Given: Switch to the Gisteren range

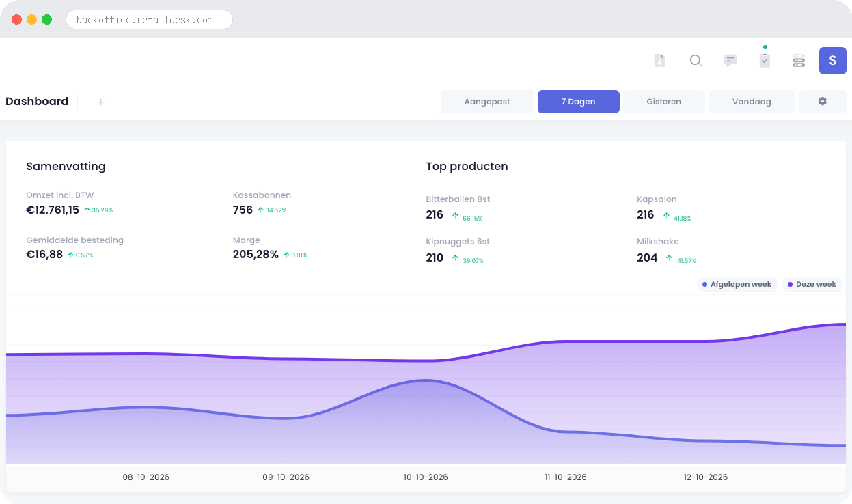Looking at the screenshot, I should pos(663,102).
